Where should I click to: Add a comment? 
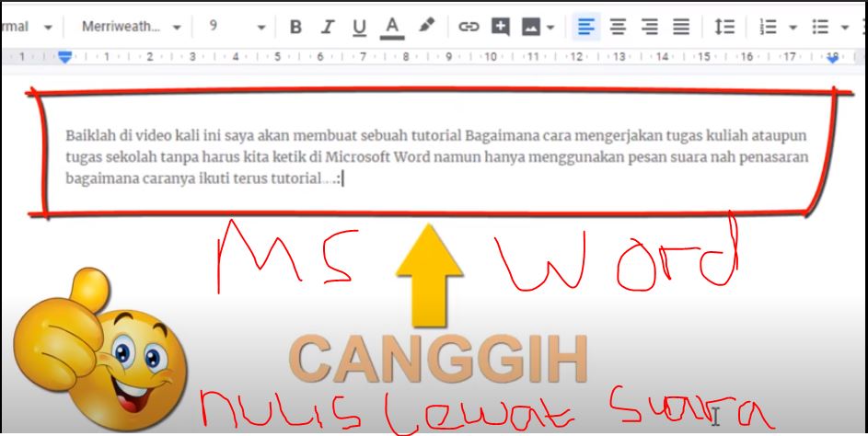click(x=500, y=27)
